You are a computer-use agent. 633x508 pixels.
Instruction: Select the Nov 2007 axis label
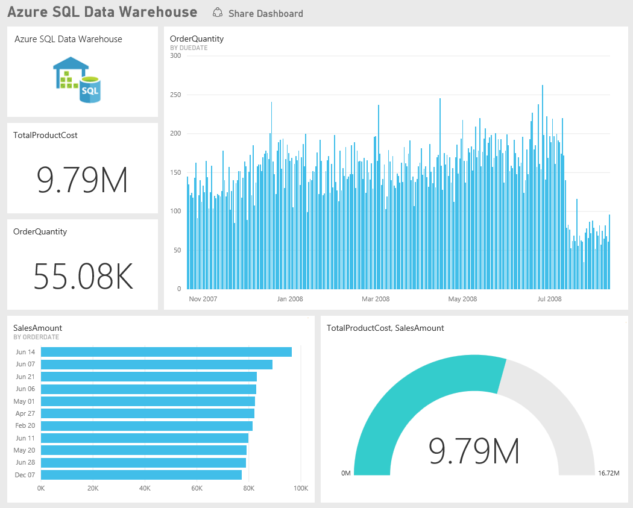[x=203, y=299]
